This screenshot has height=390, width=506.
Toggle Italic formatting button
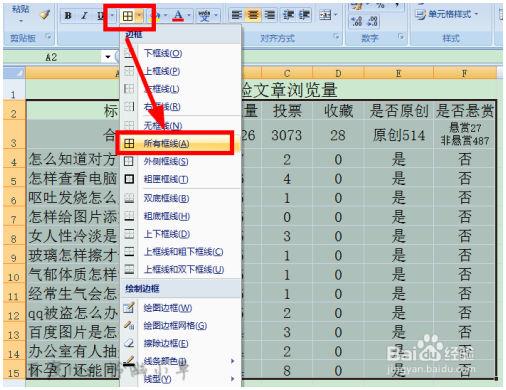(x=84, y=15)
